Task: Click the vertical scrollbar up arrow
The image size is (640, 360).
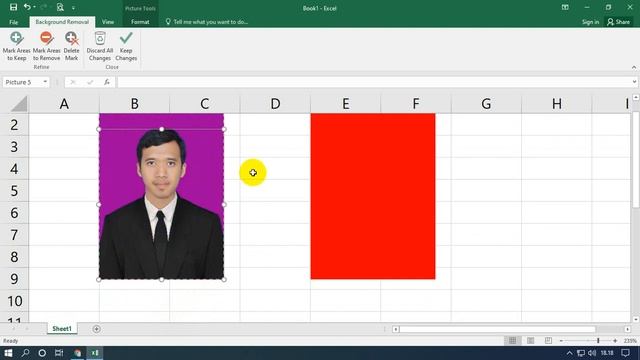Action: pyautogui.click(x=636, y=97)
